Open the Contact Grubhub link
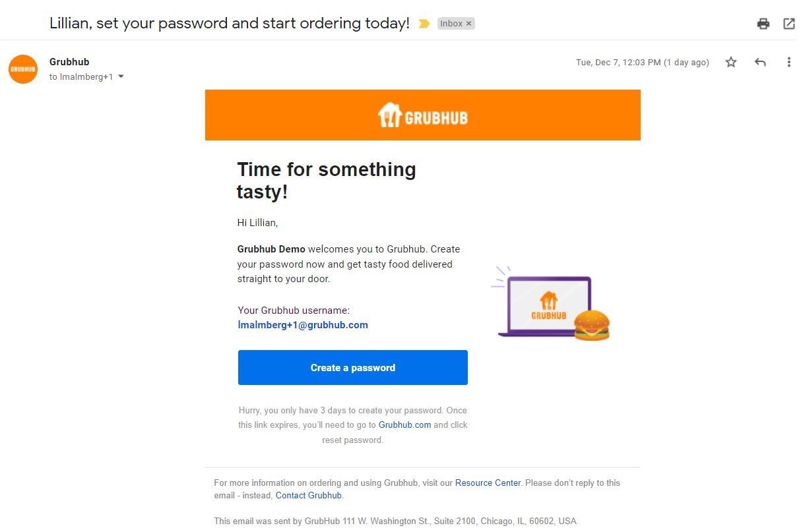Image resolution: width=801 pixels, height=532 pixels. click(308, 495)
